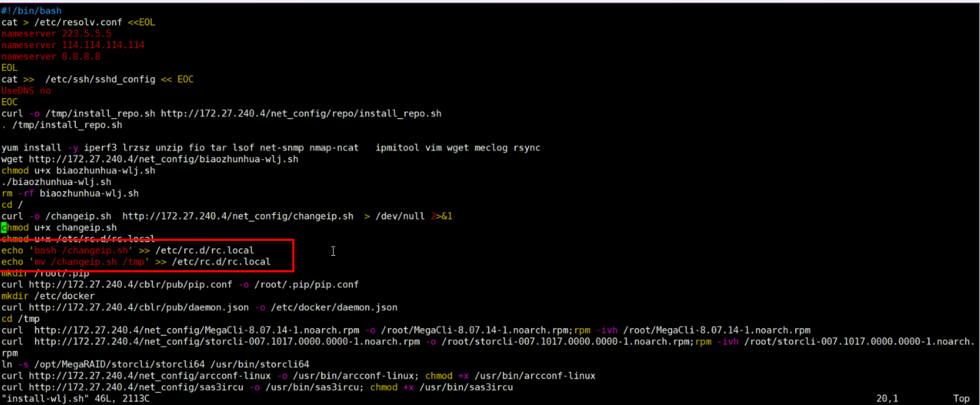The image size is (980, 405).
Task: Click the 'chmod u+x biaozhunhua-wlj.sh' line
Action: (78, 171)
